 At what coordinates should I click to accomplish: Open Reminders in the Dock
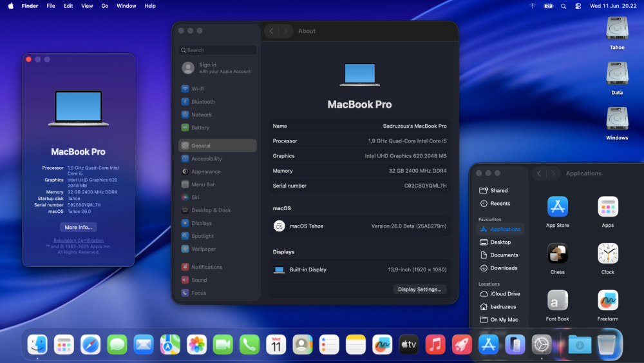click(329, 344)
